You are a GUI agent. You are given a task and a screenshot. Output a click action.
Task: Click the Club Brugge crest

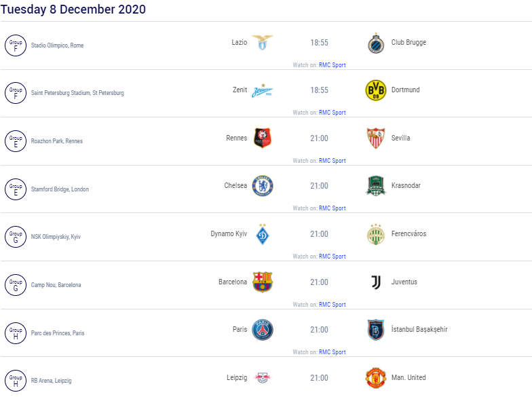tap(376, 43)
